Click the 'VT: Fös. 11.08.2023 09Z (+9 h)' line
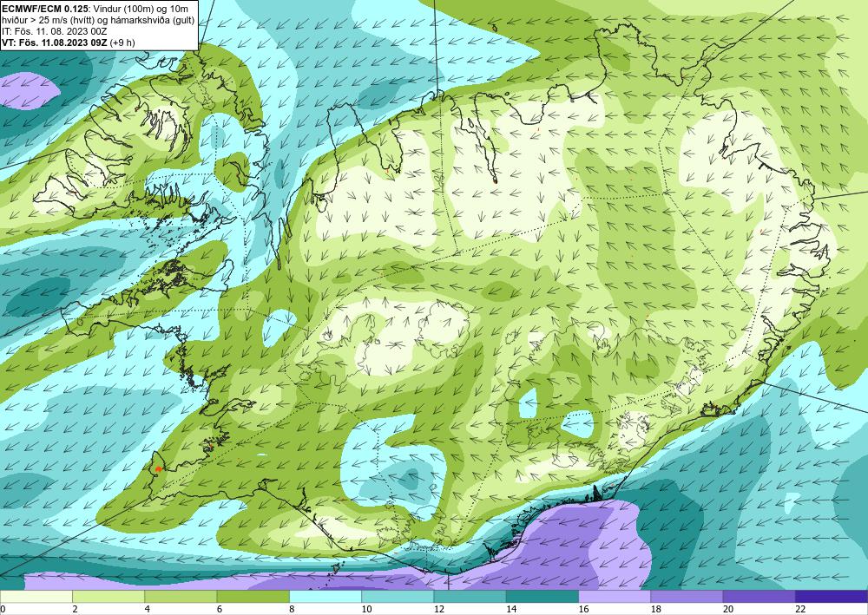 click(68, 42)
